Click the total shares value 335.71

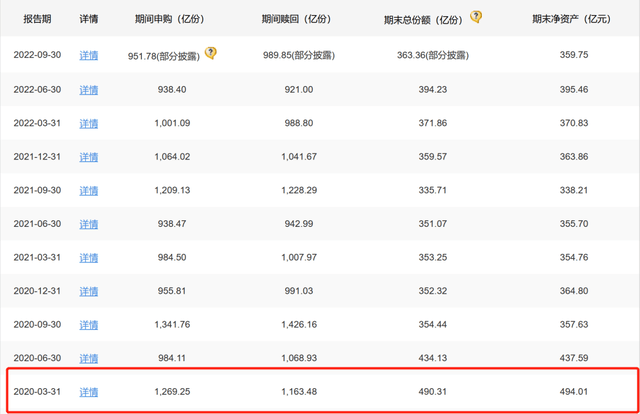pos(433,190)
